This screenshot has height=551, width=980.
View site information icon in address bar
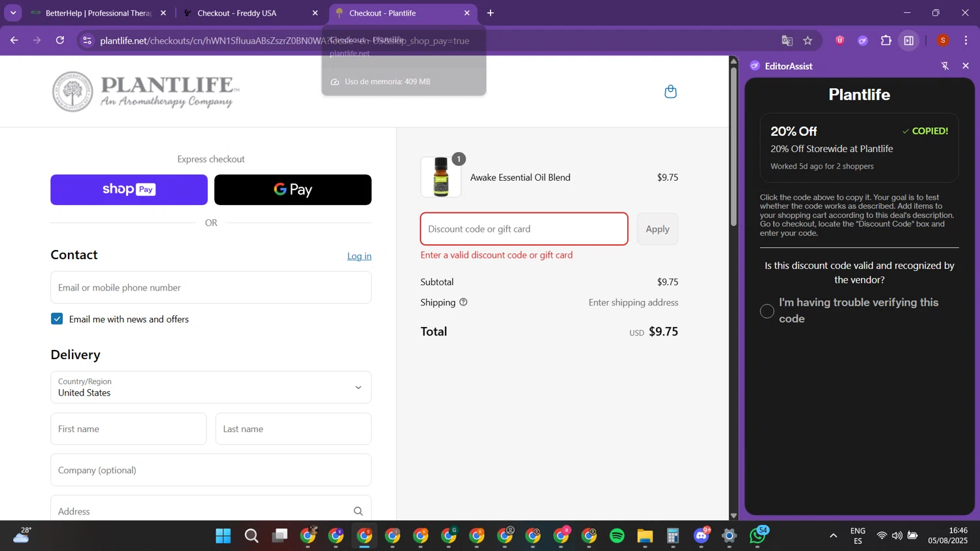87,40
